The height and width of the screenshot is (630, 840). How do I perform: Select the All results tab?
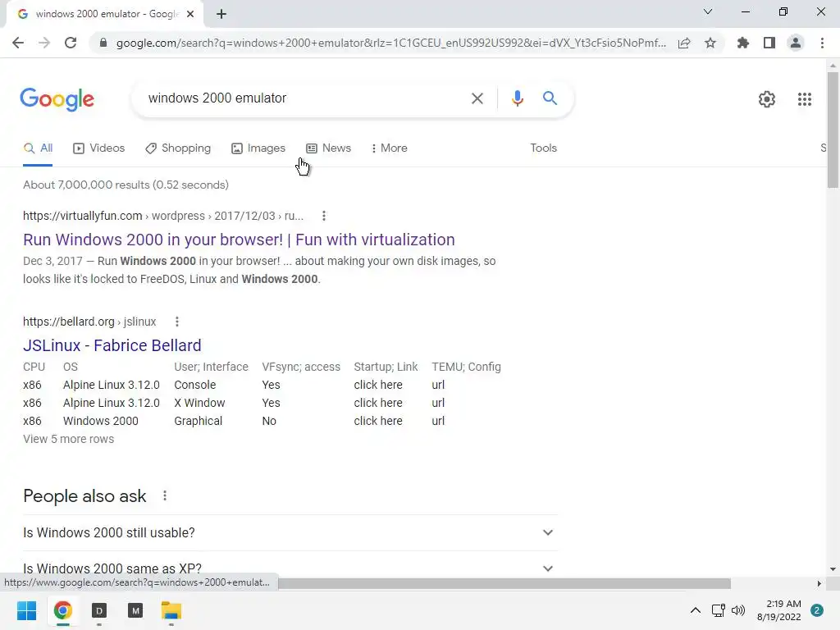click(38, 148)
